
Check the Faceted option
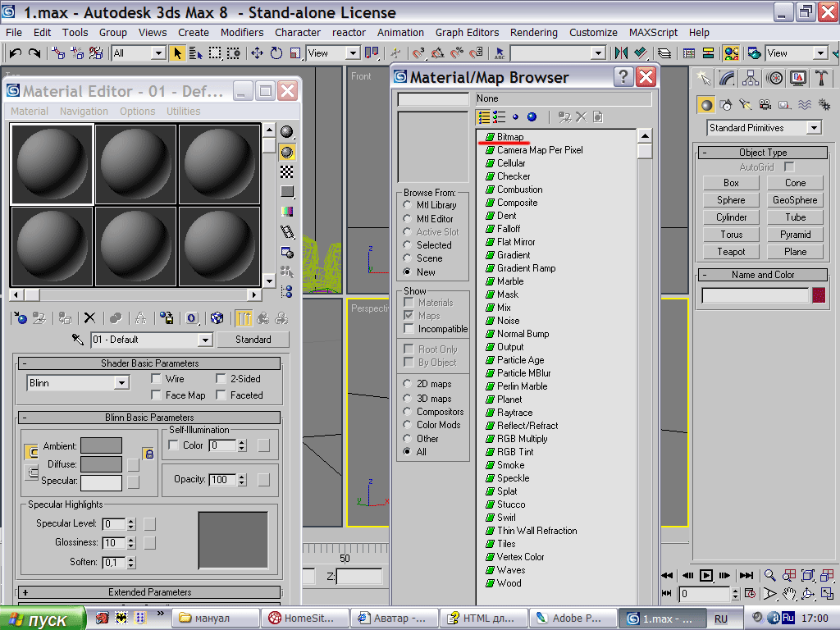point(221,395)
